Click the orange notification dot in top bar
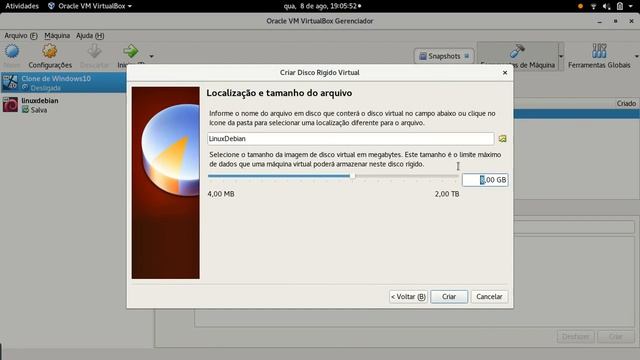Screen dimensions: 640x360 (580, 7)
